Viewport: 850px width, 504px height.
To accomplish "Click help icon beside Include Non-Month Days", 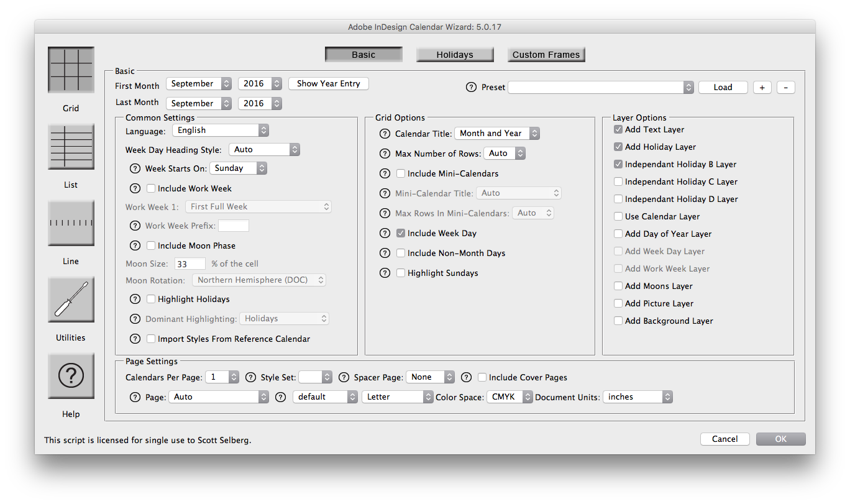I will click(x=385, y=253).
